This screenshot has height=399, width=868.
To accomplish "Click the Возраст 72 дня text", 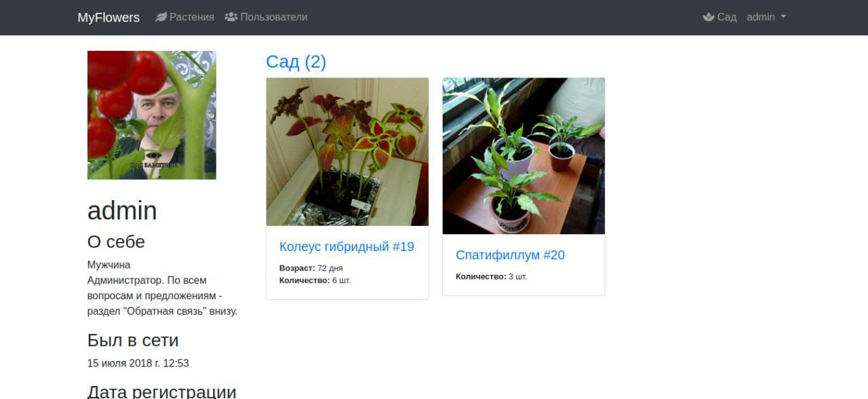I will point(311,268).
